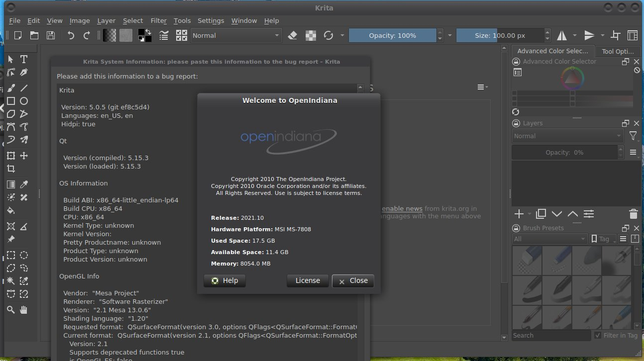This screenshot has width=644, height=361.
Task: Select the Text tool in toolbox
Action: 23,59
